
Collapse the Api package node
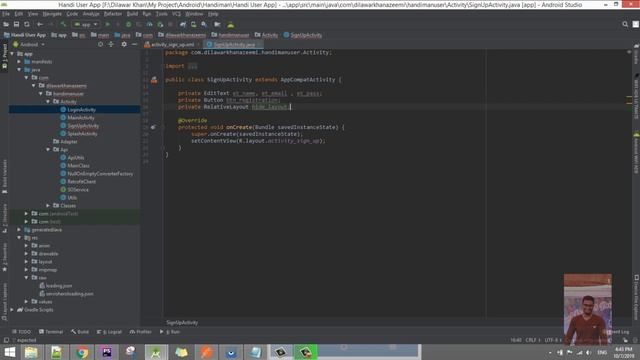tap(48, 150)
